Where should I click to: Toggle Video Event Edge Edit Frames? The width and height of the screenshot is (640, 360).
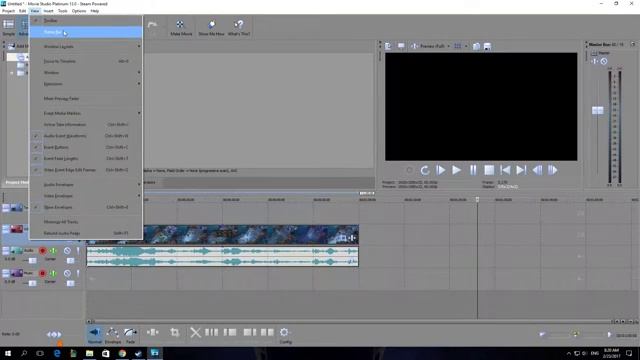(87, 170)
